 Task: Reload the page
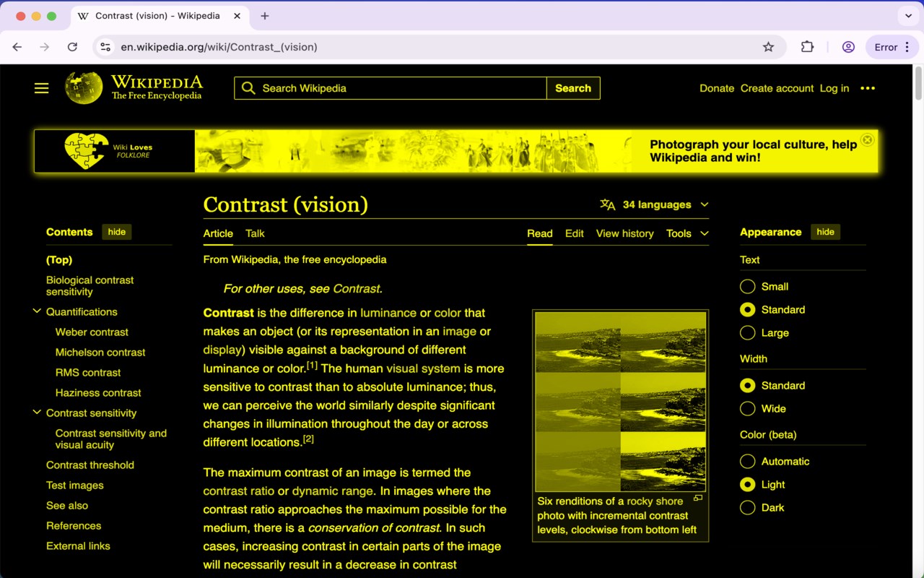(x=72, y=47)
